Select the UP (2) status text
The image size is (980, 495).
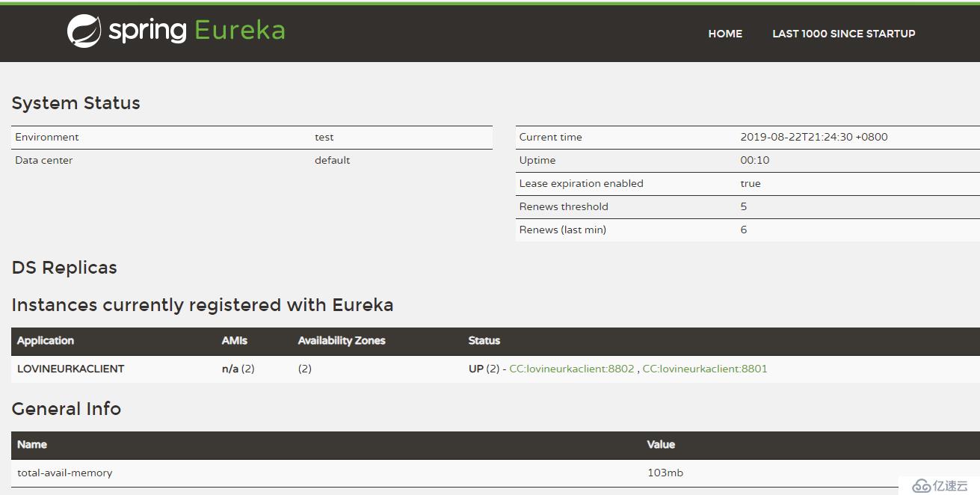[484, 369]
